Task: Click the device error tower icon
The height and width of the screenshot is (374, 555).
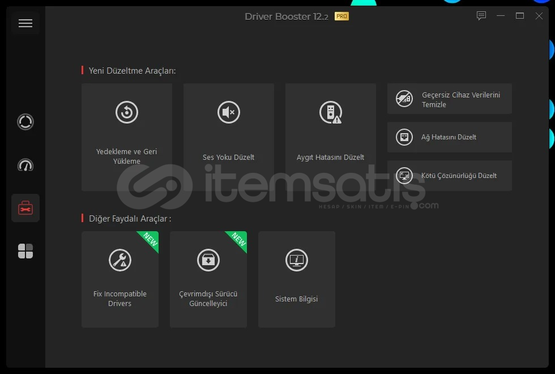Action: [x=331, y=113]
